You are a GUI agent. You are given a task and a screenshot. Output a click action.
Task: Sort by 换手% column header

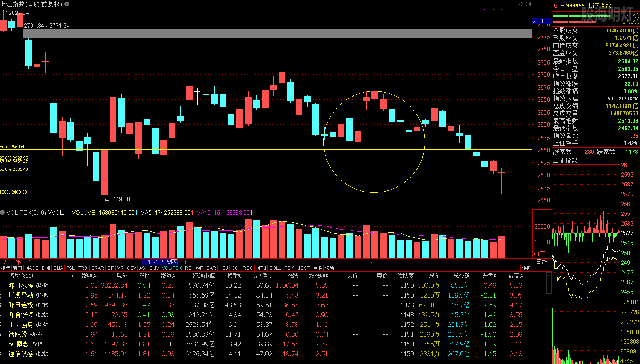tap(234, 276)
